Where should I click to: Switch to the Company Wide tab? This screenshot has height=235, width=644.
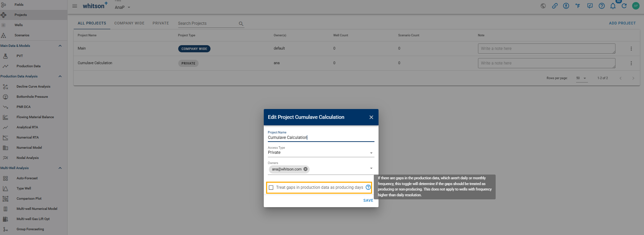[x=129, y=23]
